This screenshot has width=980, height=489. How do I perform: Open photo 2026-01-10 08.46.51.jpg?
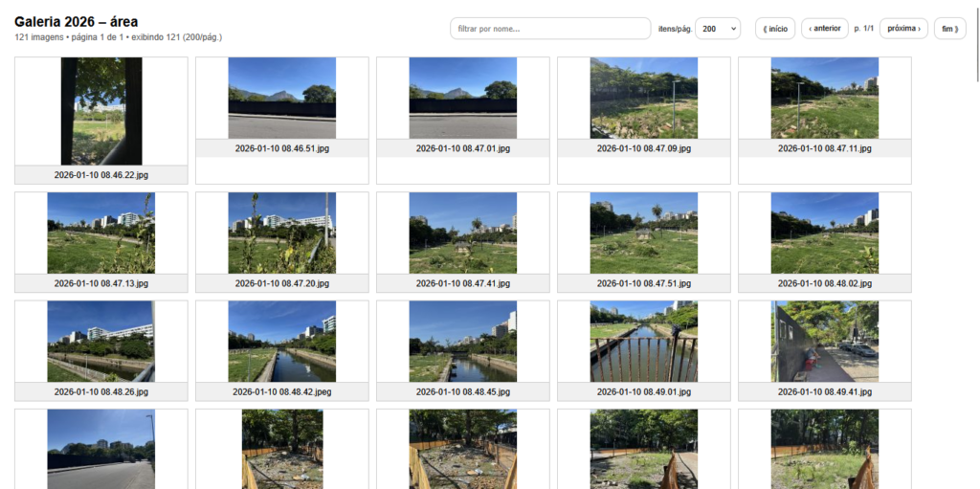point(281,98)
